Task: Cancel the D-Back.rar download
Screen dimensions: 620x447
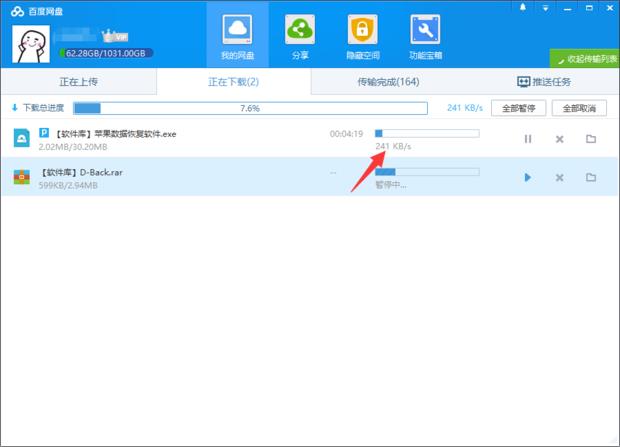Action: [560, 178]
